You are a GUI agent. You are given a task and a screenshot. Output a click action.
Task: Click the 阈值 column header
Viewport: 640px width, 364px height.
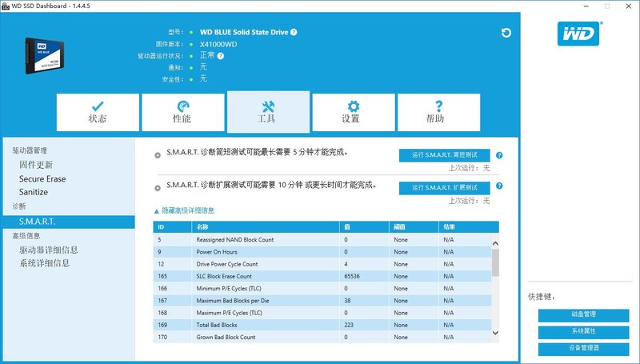tap(414, 227)
